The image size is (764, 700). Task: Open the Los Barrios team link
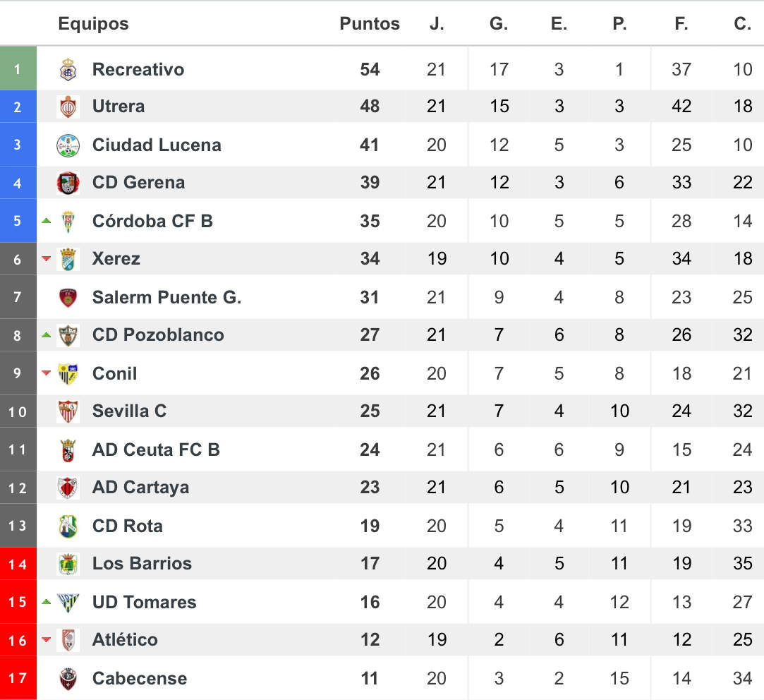pyautogui.click(x=142, y=564)
